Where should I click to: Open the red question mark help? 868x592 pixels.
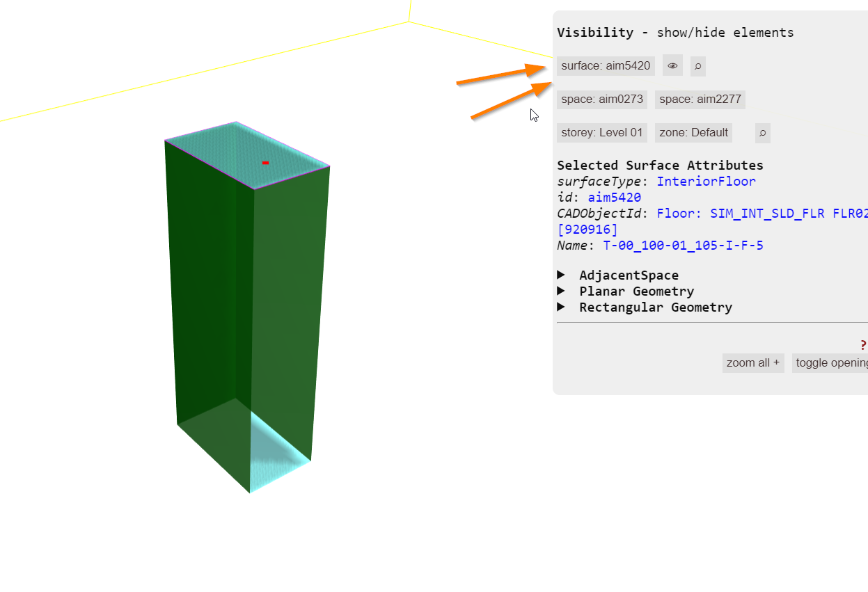[x=863, y=345]
